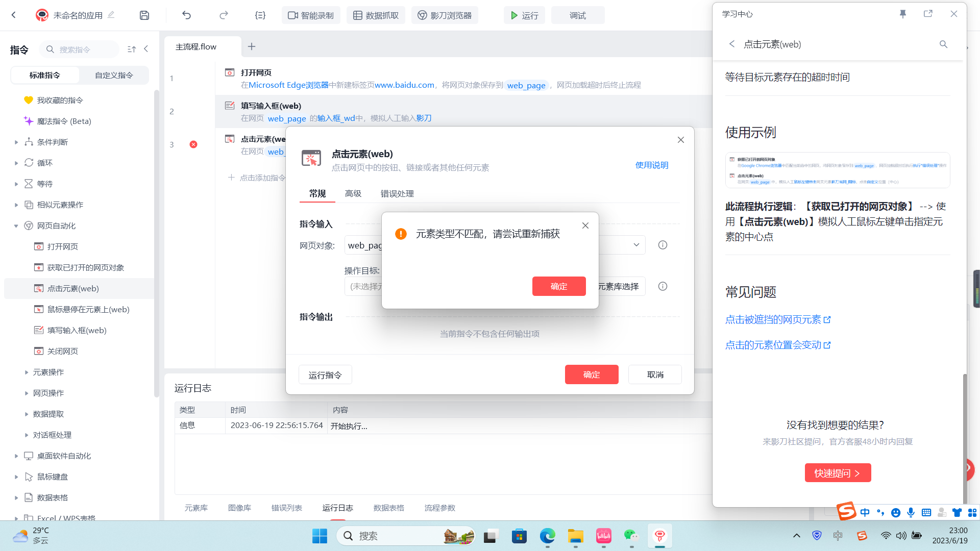Collapse the 网页自动化 tree category
The height and width of the screenshot is (551, 980).
[16, 226]
